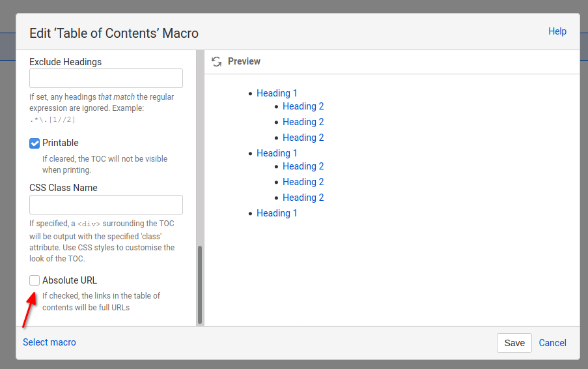The width and height of the screenshot is (588, 369).
Task: Click the Printable checkbox label
Action: pos(61,143)
